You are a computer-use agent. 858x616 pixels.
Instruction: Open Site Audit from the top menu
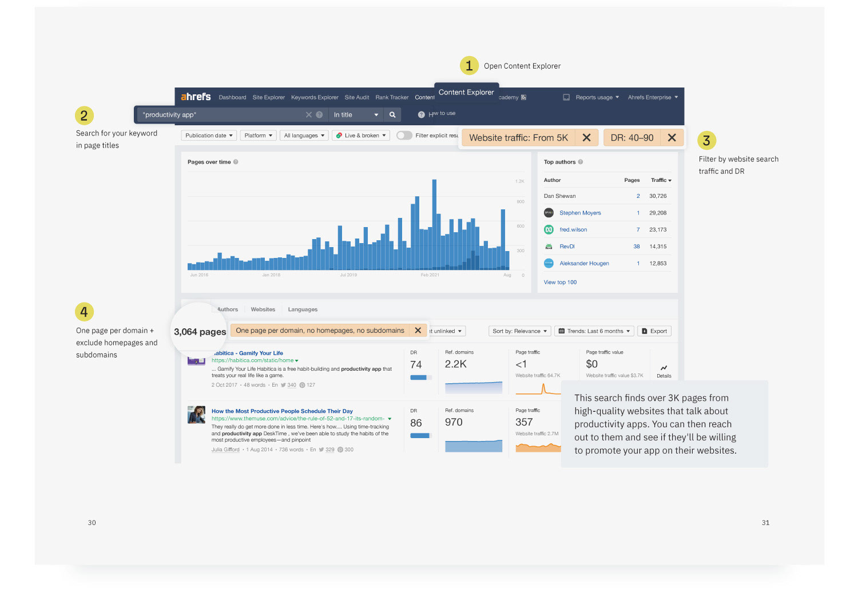click(357, 97)
